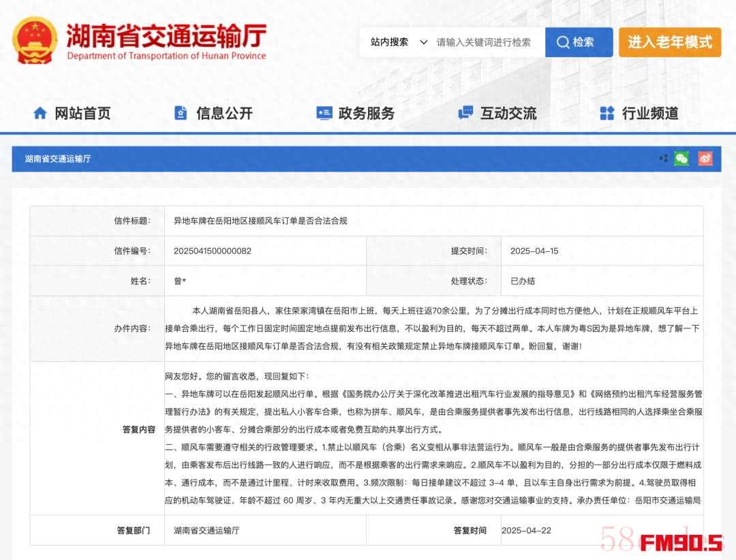736x560 pixels.
Task: Click reply department value 湖南省交通运输厅
Action: point(206,531)
